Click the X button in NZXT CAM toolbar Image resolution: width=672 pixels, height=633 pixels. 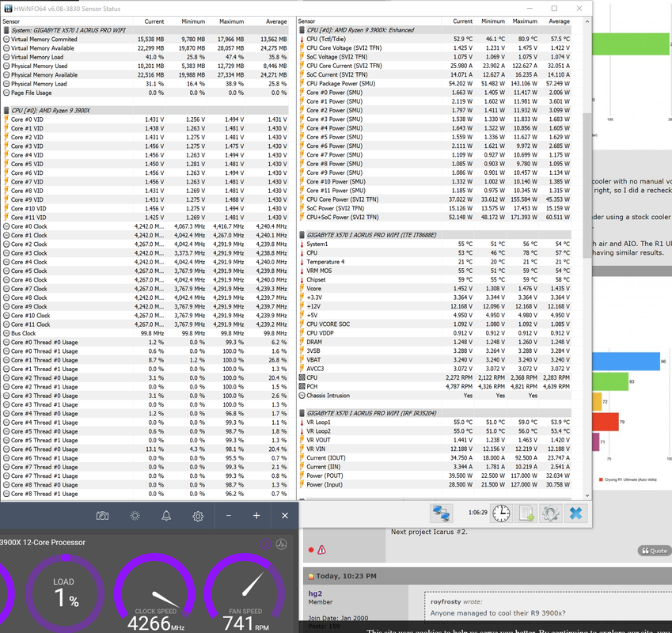[x=285, y=516]
